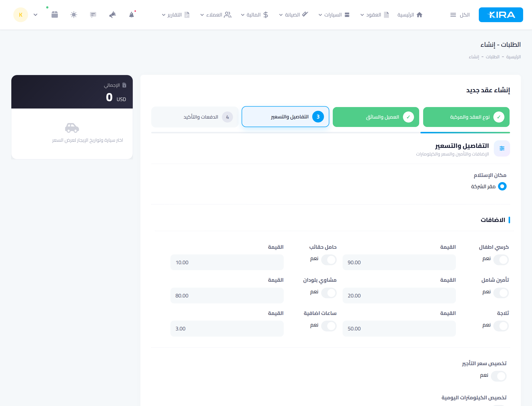Viewport: 532px width, 406px height.
Task: Click the wizard progress bar
Action: [331, 133]
